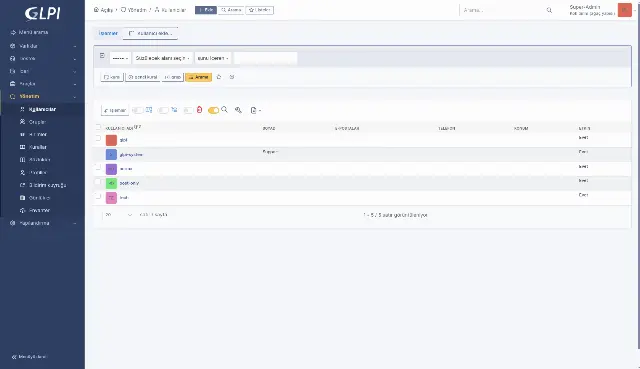Collapse the sidebar with Menüyü daralt
Image resolution: width=640 pixels, height=369 pixels.
tap(29, 357)
